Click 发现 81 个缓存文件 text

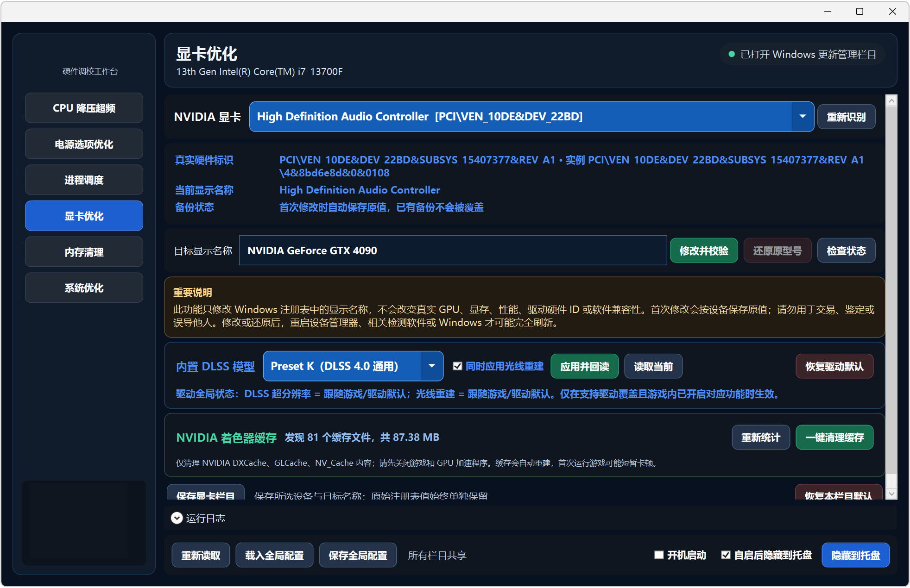[x=361, y=437]
